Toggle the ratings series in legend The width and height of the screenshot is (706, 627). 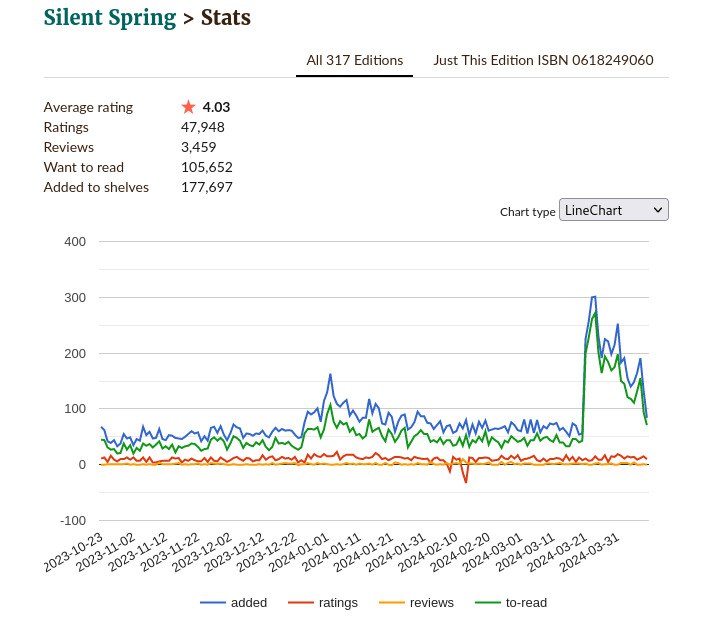(323, 602)
